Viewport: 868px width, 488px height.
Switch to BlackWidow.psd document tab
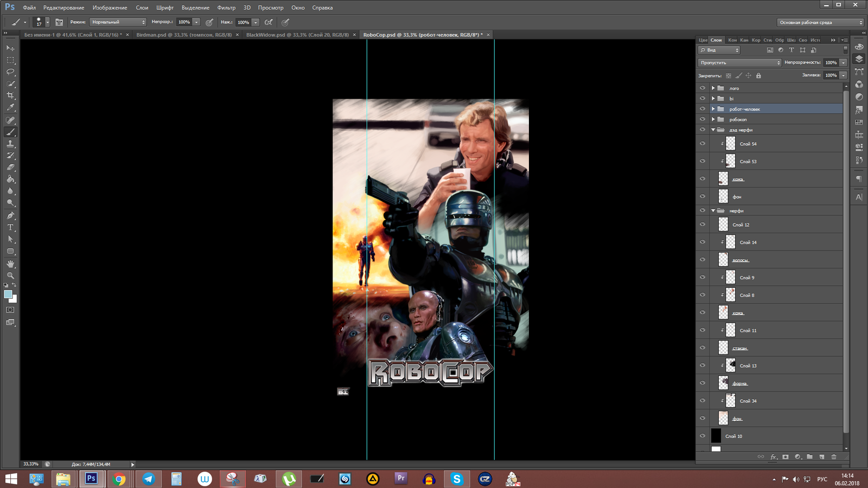tap(297, 35)
